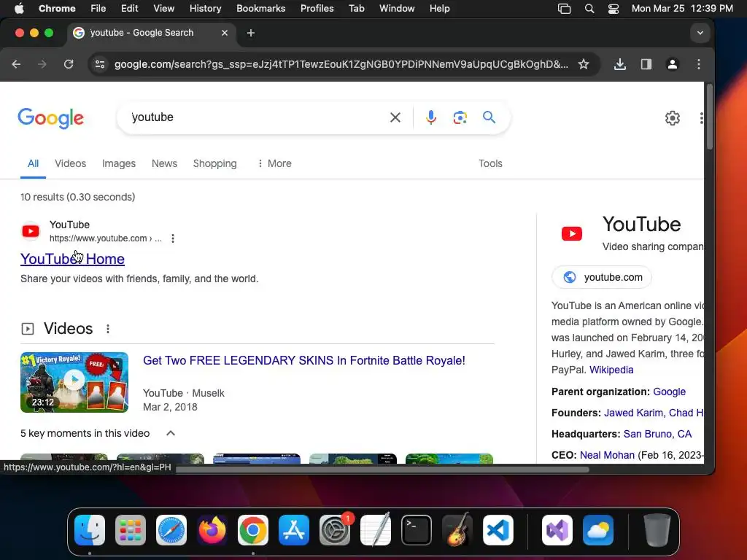Open System Settings from the dock
Image resolution: width=747 pixels, height=560 pixels.
pos(335,530)
